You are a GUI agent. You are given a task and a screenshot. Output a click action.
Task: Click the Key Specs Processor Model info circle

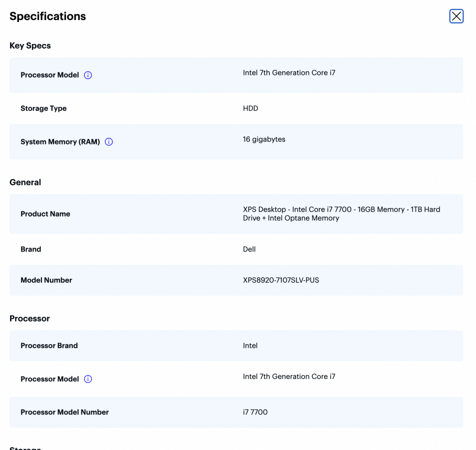88,75
